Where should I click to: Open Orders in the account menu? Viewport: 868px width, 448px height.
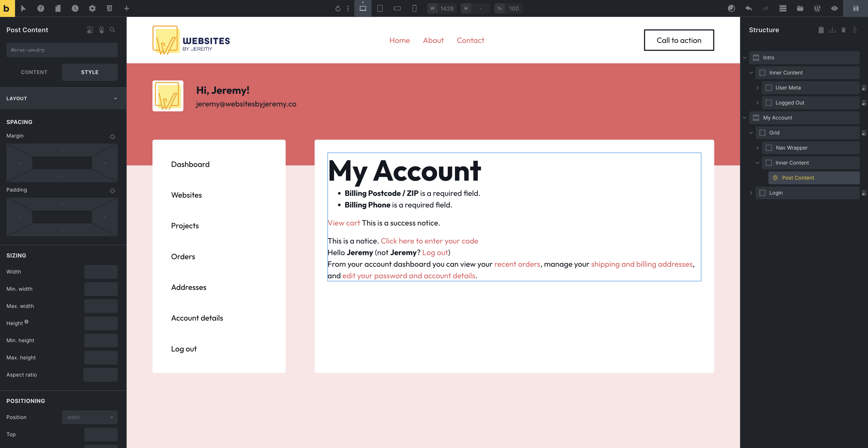click(x=183, y=256)
